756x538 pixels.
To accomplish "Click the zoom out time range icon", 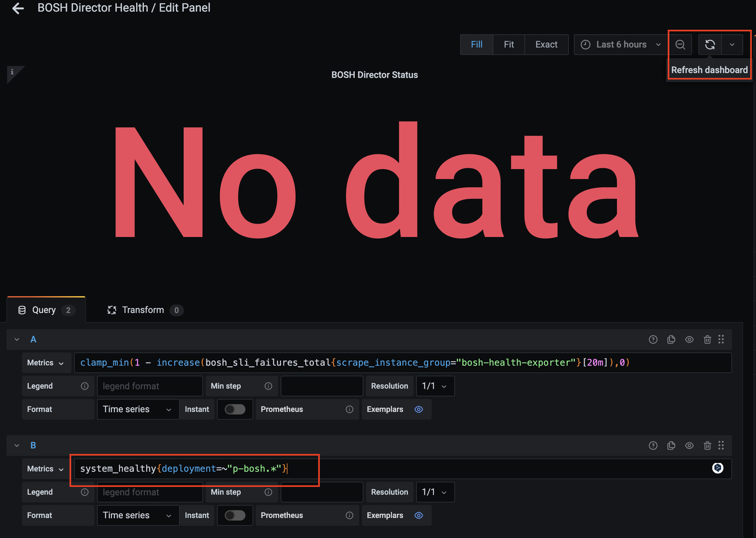I will click(680, 45).
